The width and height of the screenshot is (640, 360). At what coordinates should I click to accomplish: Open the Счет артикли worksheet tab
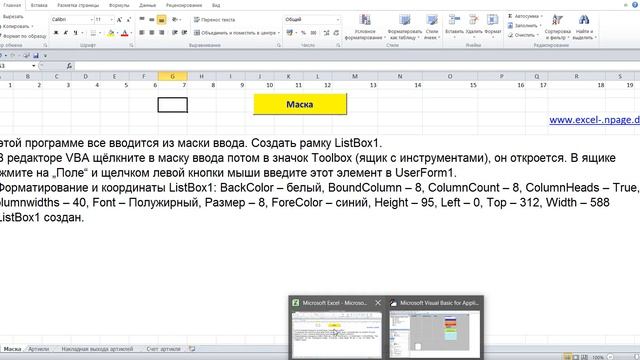coord(163,349)
